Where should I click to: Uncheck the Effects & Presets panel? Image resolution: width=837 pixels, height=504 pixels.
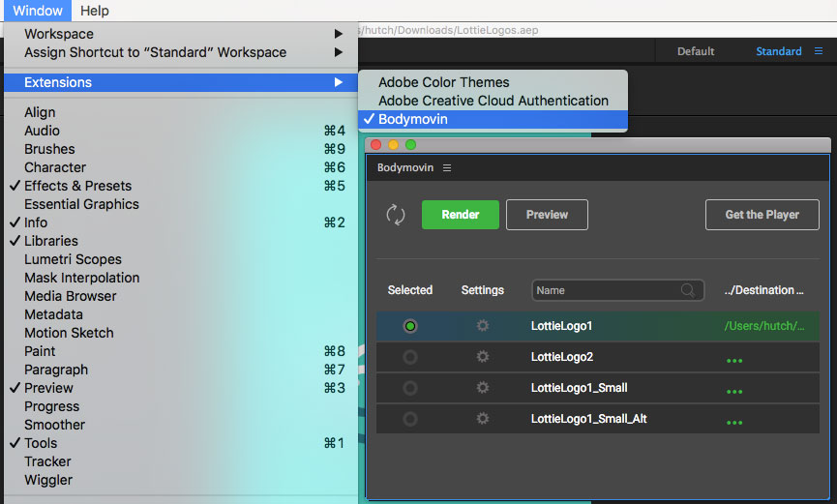point(180,186)
